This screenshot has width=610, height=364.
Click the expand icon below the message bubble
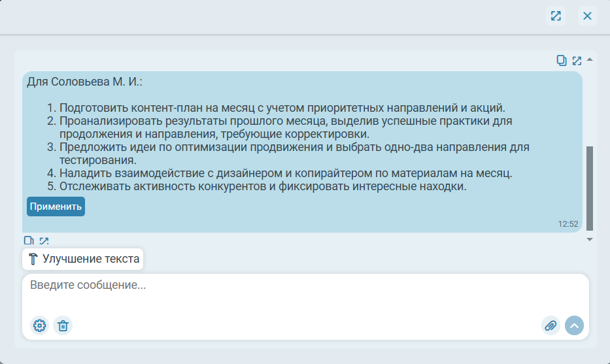pos(44,241)
